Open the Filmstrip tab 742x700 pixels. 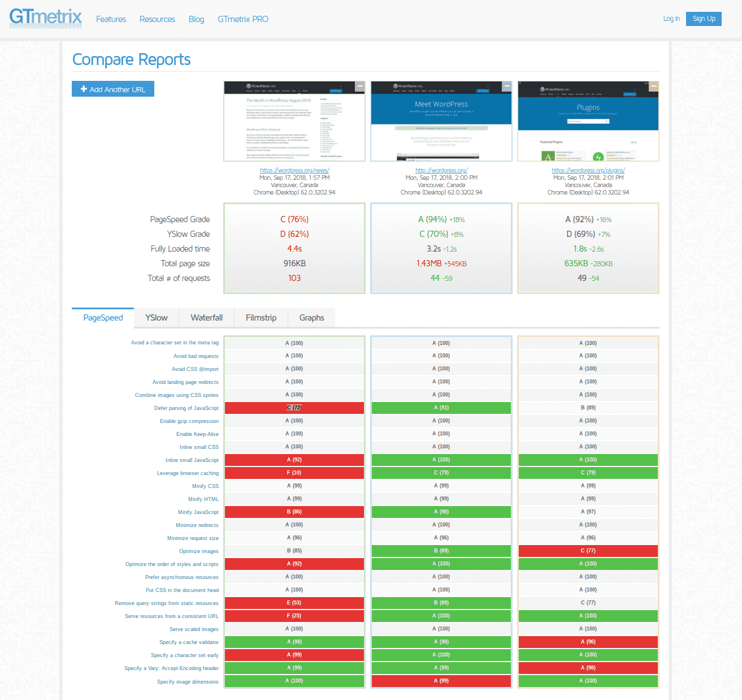coord(261,318)
